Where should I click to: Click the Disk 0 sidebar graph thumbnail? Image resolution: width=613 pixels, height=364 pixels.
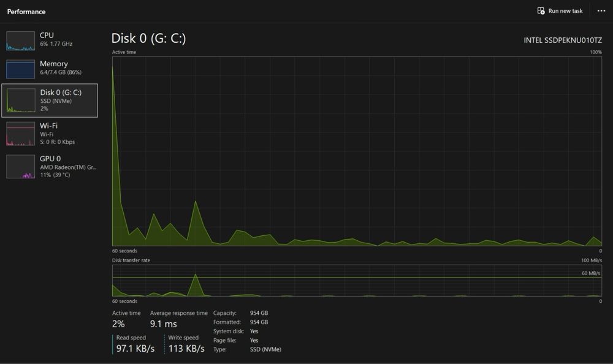[x=21, y=100]
